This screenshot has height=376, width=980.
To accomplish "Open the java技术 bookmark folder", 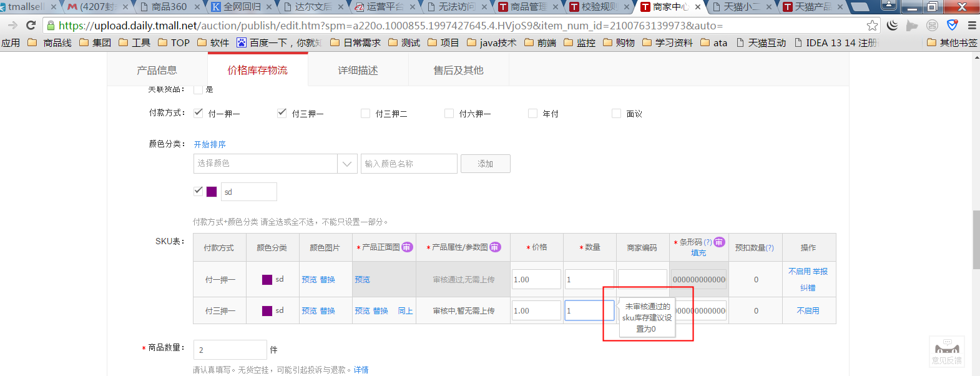I will (x=492, y=42).
